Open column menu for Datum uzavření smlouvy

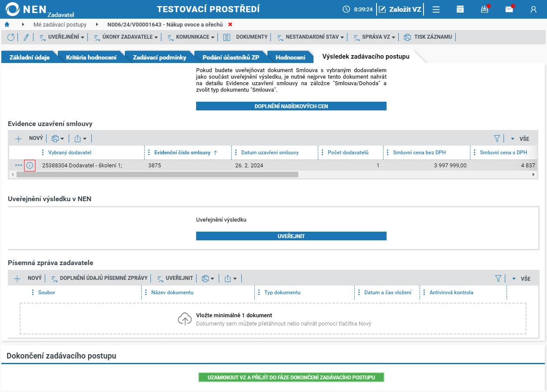point(236,153)
